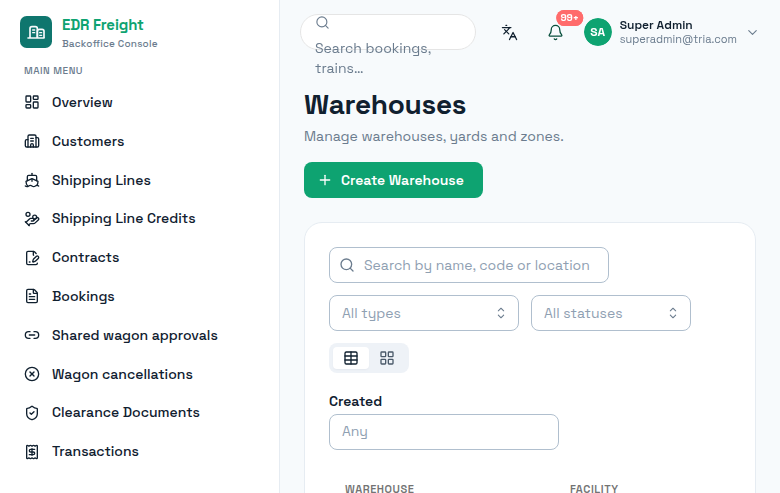The height and width of the screenshot is (493, 780).
Task: Open the language translate icon
Action: pyautogui.click(x=509, y=32)
